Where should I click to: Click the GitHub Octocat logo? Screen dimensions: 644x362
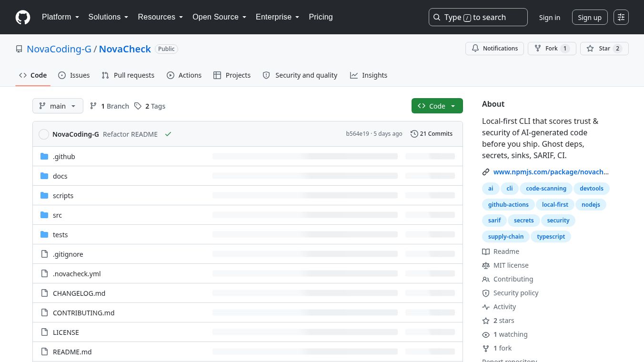click(x=23, y=17)
